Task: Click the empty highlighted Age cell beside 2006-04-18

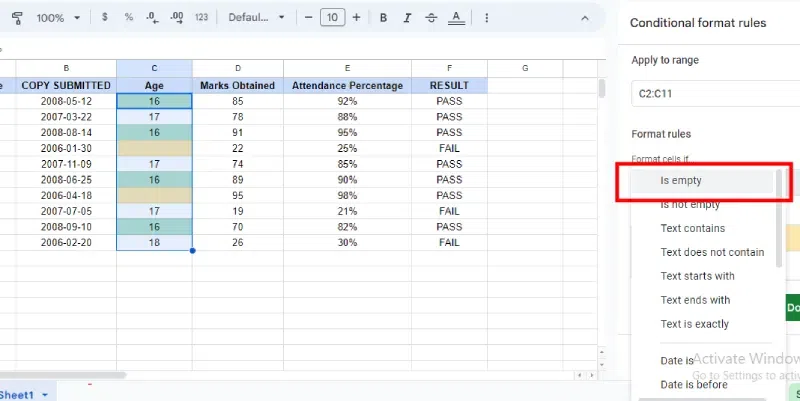Action: pos(154,195)
